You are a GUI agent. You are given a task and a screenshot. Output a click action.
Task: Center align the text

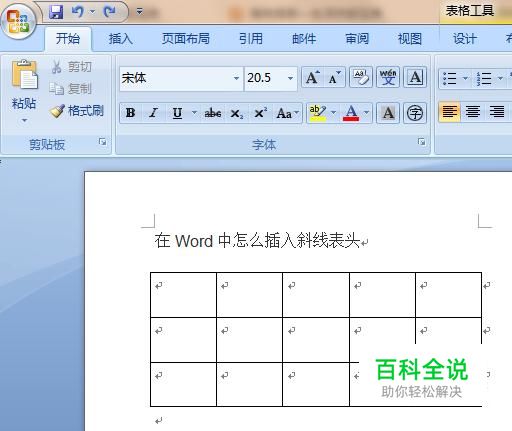pos(473,112)
